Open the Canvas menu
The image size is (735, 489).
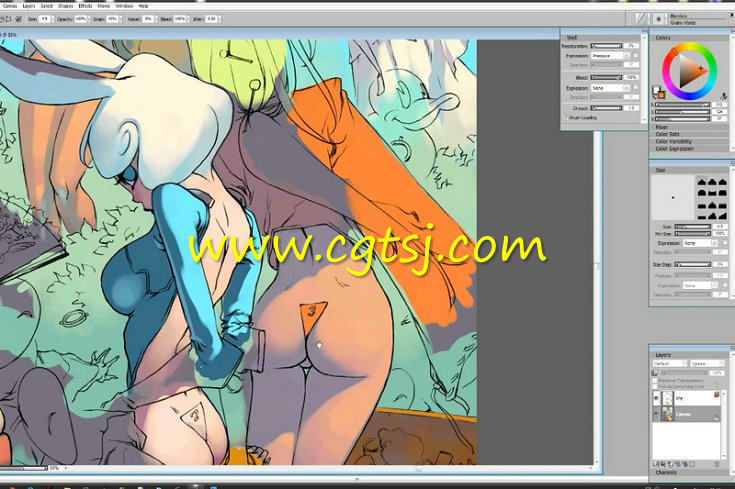10,6
